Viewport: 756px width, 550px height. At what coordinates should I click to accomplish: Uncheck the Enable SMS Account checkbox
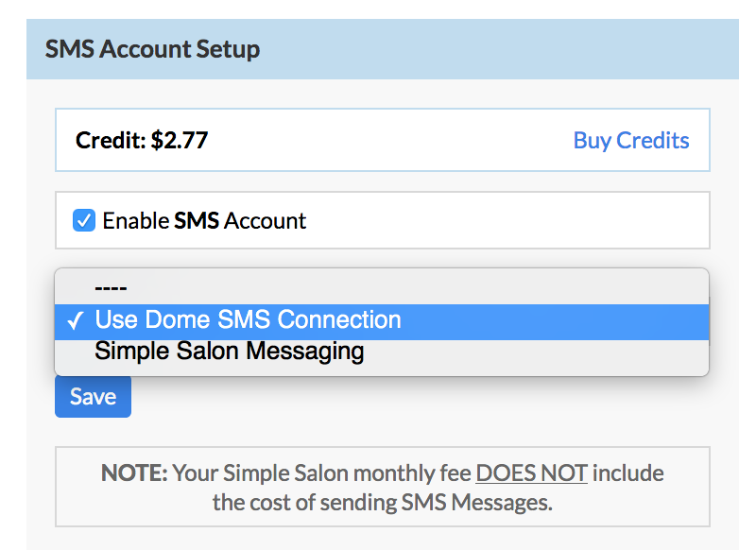point(84,220)
